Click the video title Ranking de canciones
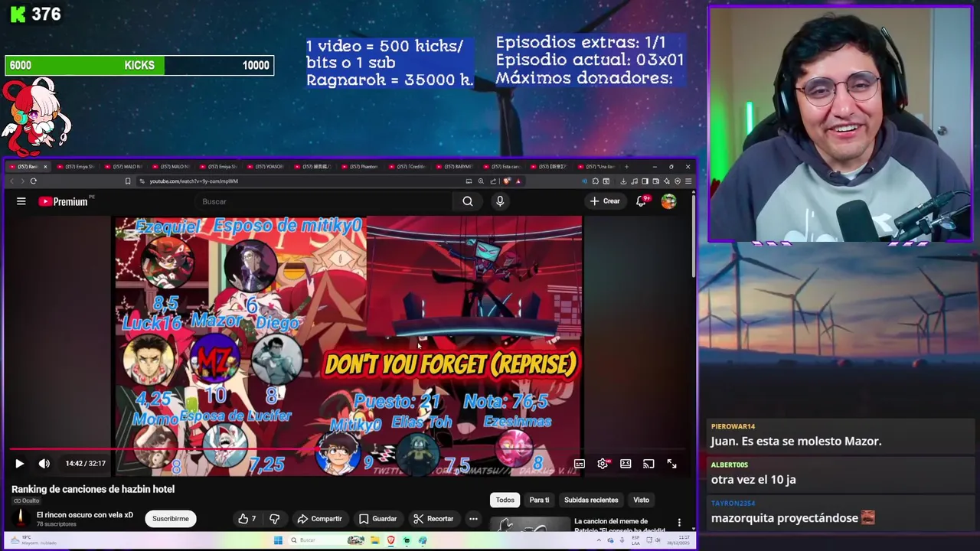Screen dimensions: 980x551 93,489
